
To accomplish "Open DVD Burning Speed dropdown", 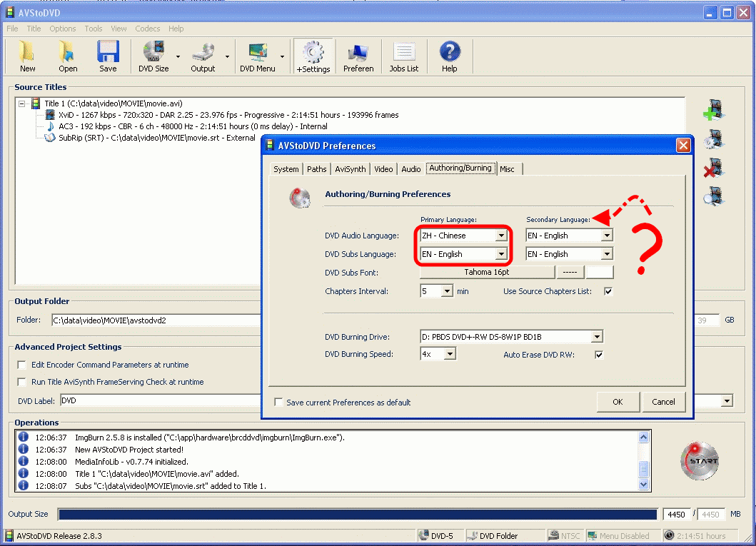I will [x=450, y=354].
